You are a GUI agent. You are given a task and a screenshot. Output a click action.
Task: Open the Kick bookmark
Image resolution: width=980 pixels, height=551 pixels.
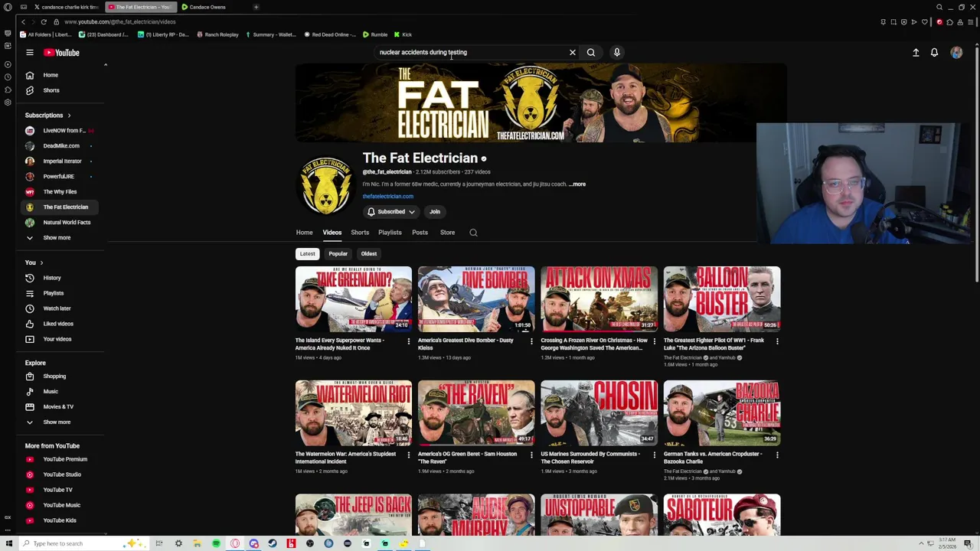click(403, 34)
